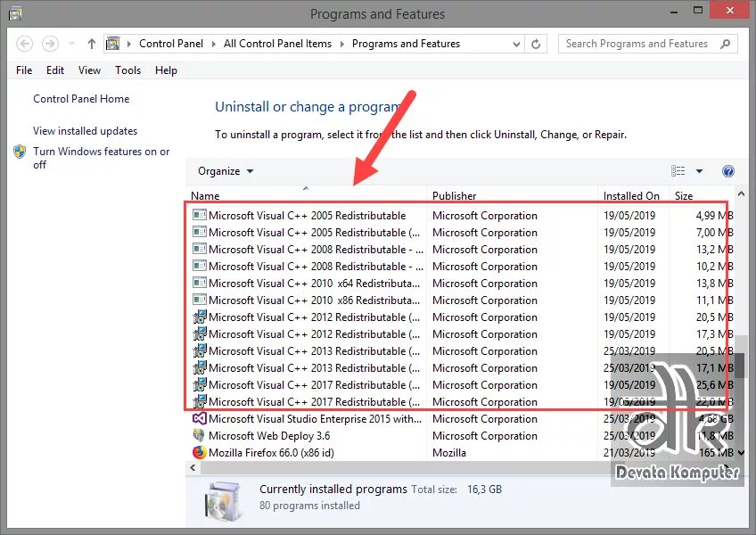Click the change view icon
This screenshot has height=535, width=756.
point(678,171)
